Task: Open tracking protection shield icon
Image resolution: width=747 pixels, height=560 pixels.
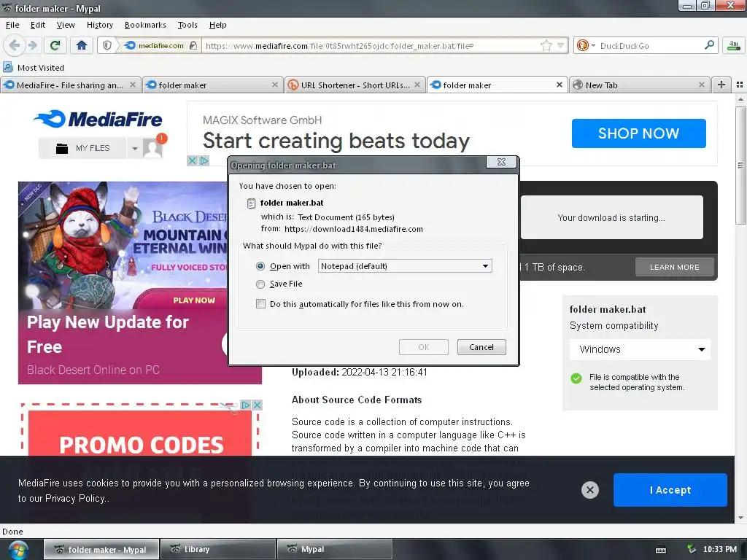Action: coord(107,45)
